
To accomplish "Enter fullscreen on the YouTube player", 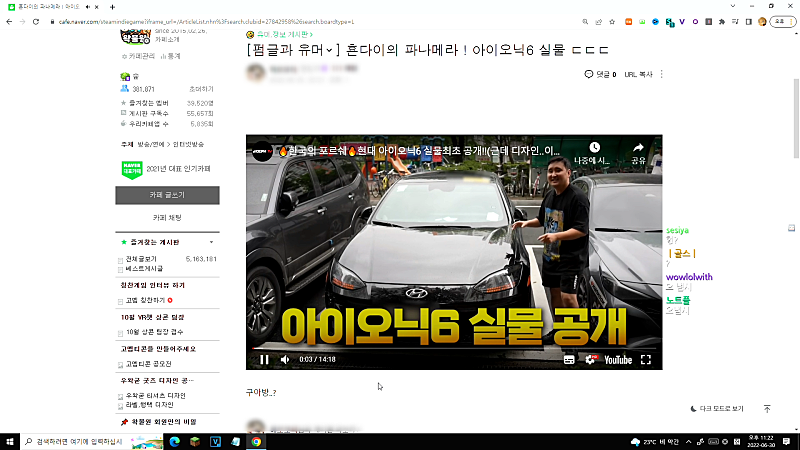I will (x=646, y=360).
